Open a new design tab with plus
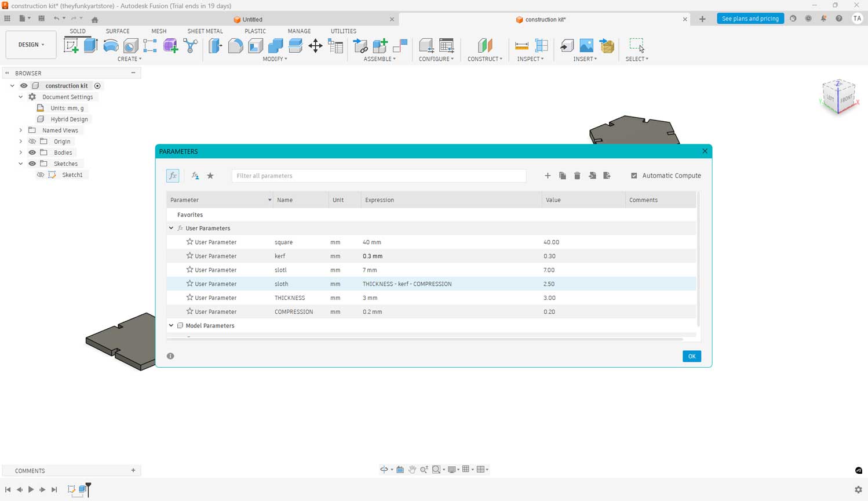Viewport: 868px width, 501px height. tap(702, 19)
